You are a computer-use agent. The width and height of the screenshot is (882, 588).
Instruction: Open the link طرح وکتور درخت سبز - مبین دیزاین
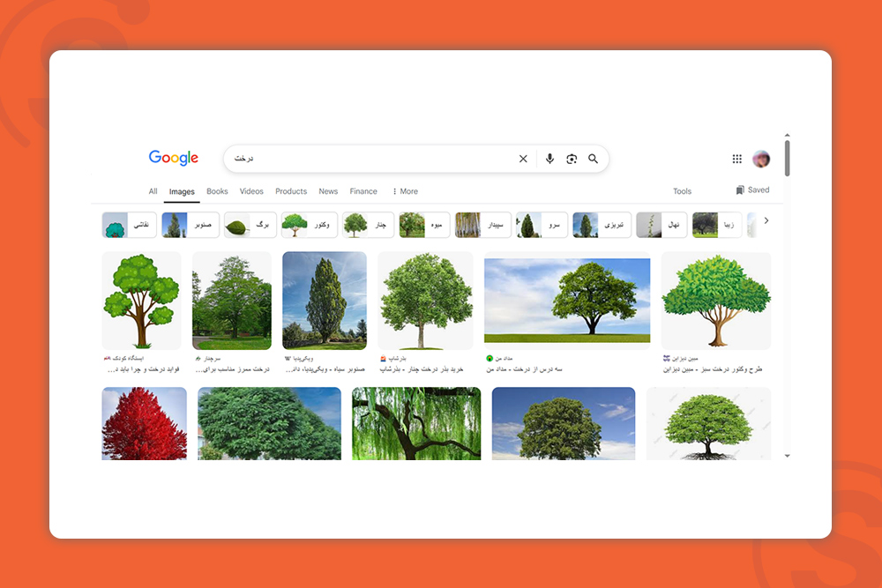pyautogui.click(x=713, y=369)
